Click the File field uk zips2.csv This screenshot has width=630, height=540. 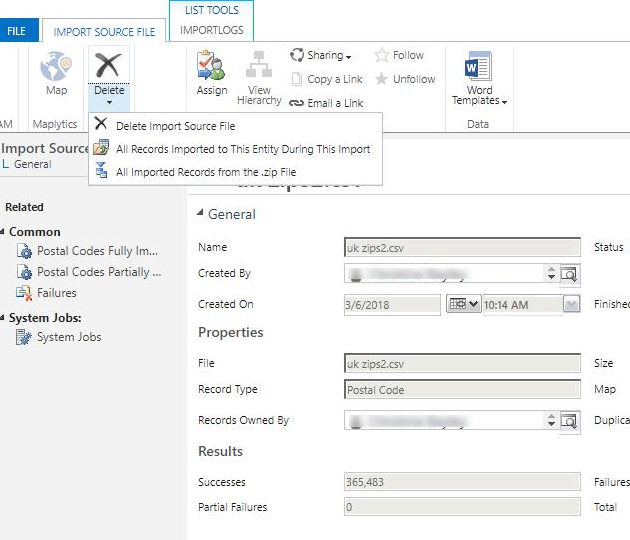[x=462, y=364]
